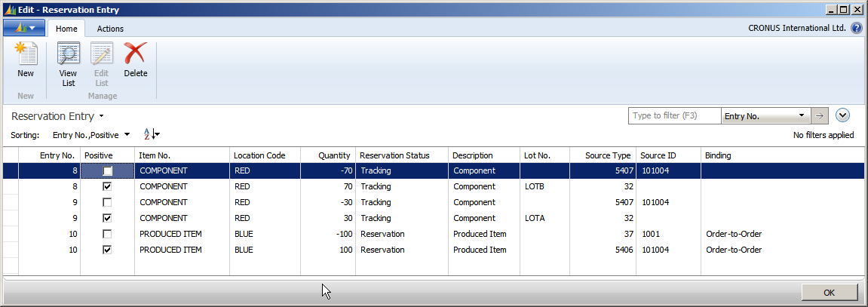The height and width of the screenshot is (307, 868).
Task: Select the Home ribbon tab
Action: pos(66,29)
